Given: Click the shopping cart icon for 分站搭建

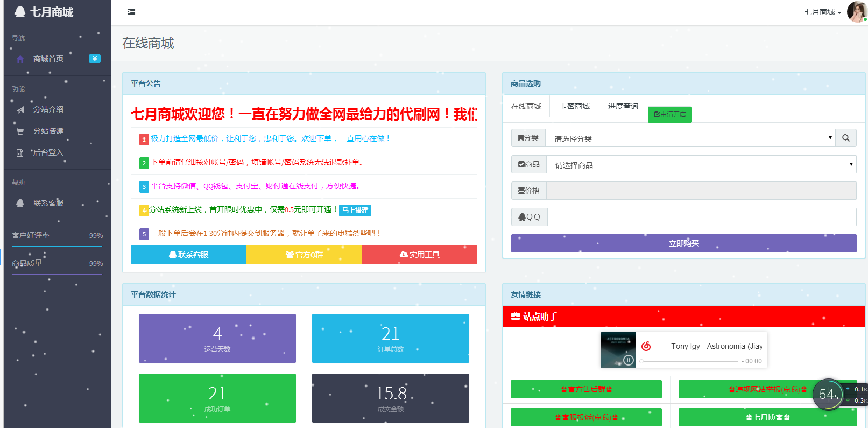Looking at the screenshot, I should point(20,131).
